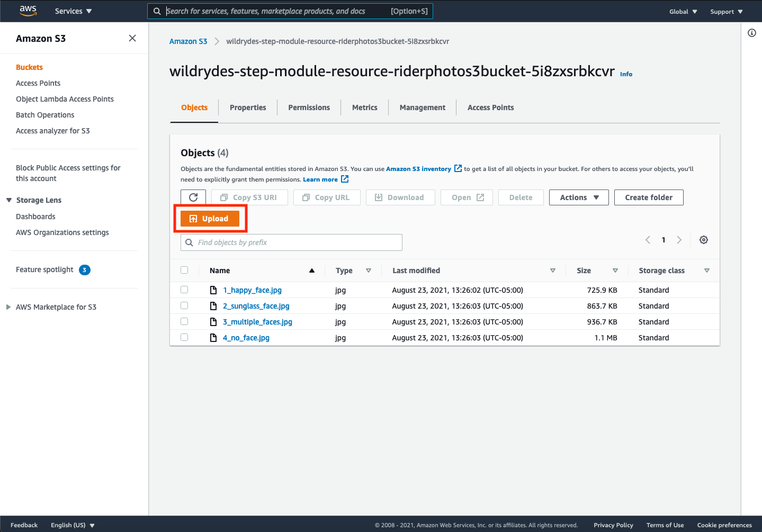Viewport: 762px width, 532px height.
Task: Go to the Management tab
Action: coord(423,107)
